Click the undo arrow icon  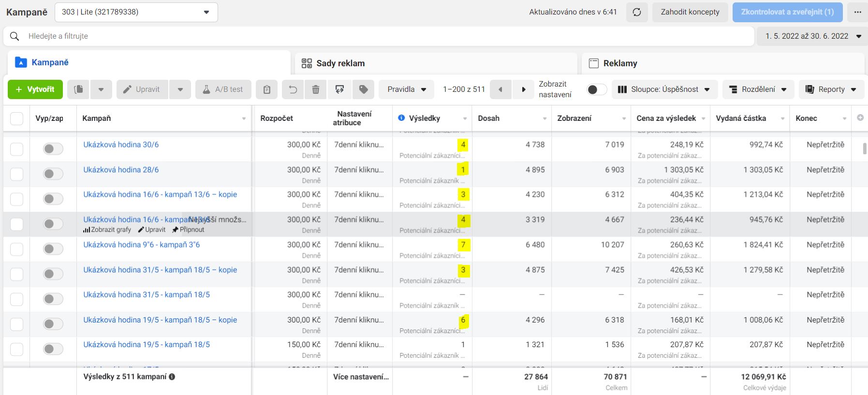293,89
